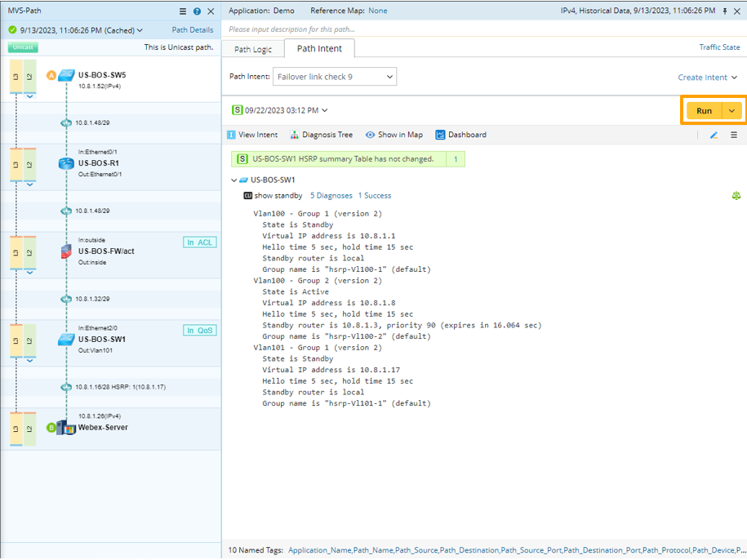Click the path description input field

point(482,29)
